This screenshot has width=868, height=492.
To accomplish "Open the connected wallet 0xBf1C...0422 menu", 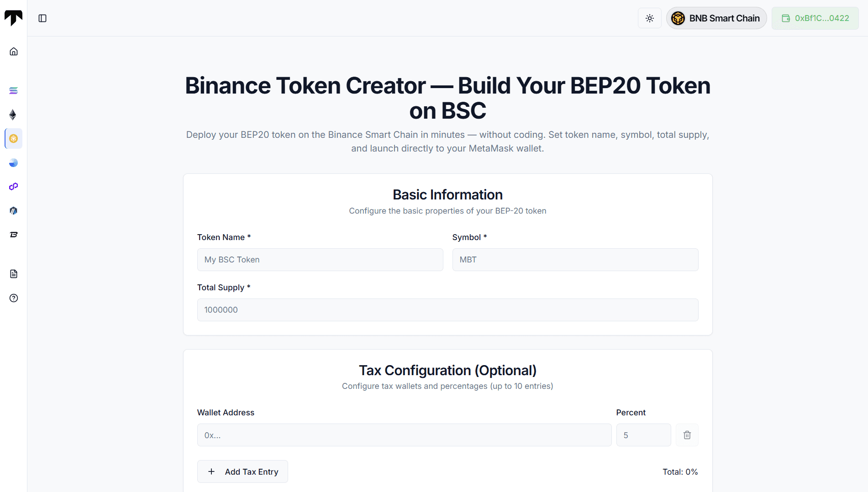I will (x=815, y=18).
